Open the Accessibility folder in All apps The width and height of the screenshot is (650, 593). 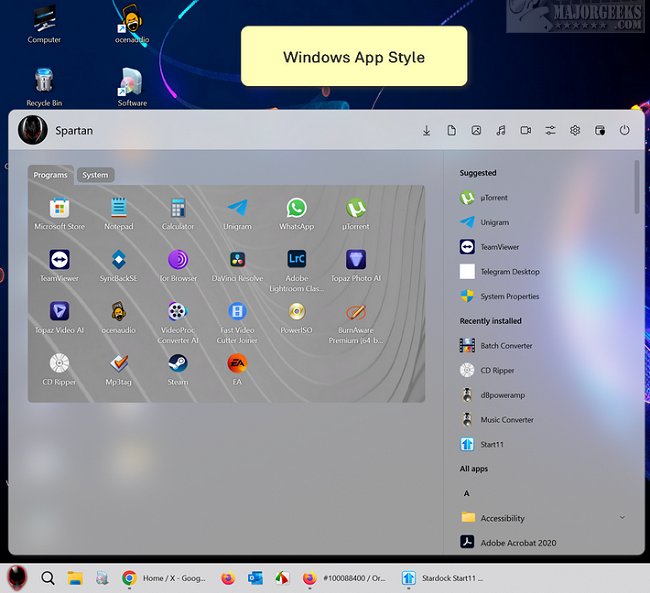tap(543, 518)
